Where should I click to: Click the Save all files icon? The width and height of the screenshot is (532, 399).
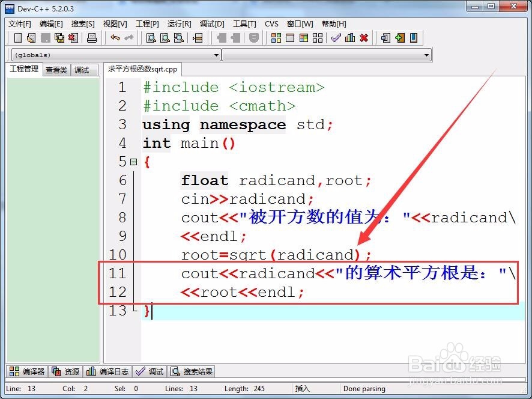pyautogui.click(x=59, y=38)
